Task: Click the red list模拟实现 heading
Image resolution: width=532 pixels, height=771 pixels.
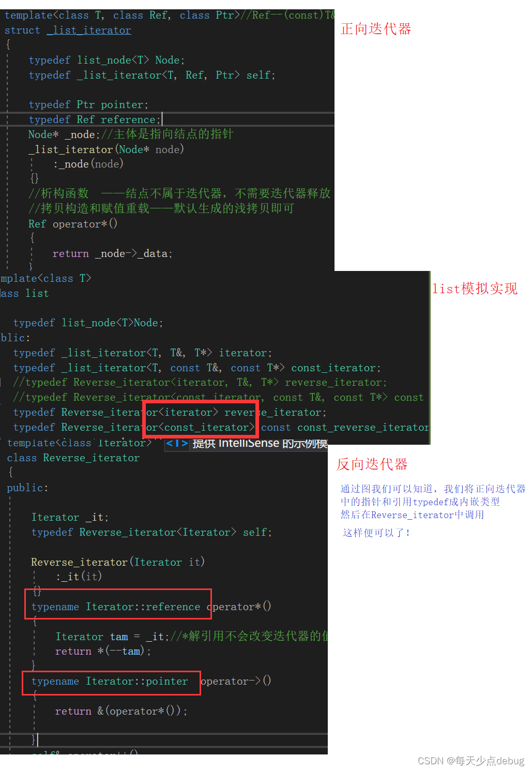Action: (475, 289)
